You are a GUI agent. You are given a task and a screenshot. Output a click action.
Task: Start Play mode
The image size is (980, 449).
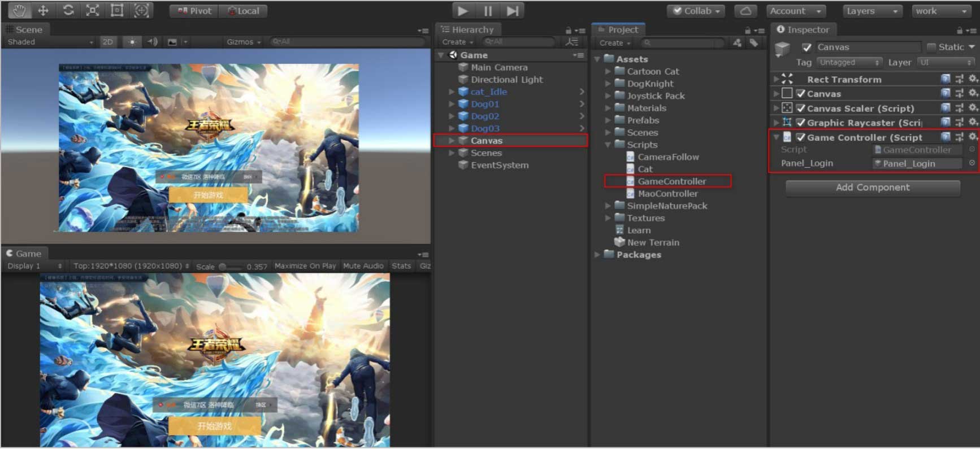462,11
